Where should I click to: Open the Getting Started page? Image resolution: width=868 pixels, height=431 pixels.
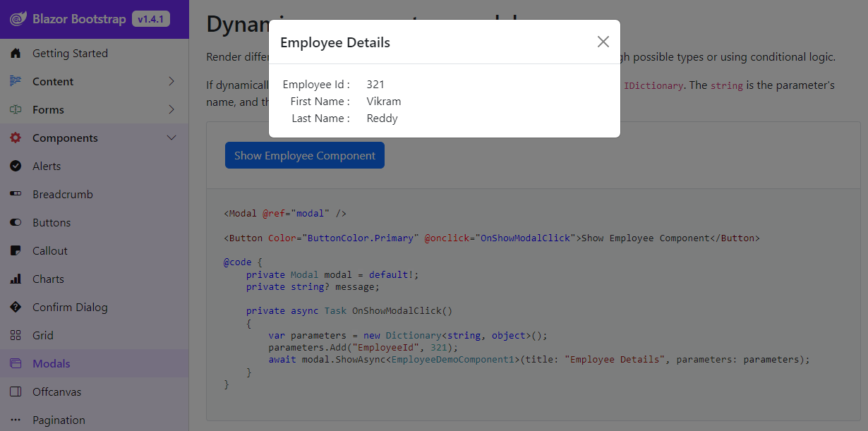click(x=70, y=53)
